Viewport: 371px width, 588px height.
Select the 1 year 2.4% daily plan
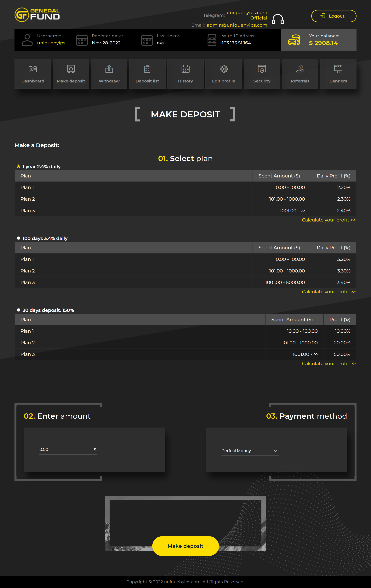point(19,166)
